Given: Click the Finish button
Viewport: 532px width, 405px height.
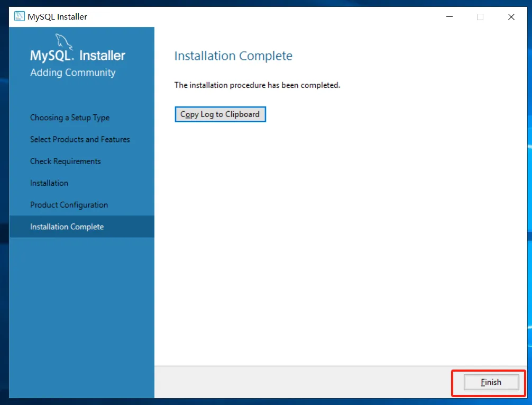Looking at the screenshot, I should click(491, 382).
